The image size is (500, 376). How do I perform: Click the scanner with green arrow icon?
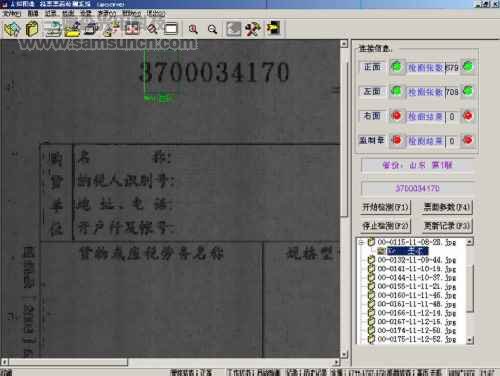click(x=53, y=29)
